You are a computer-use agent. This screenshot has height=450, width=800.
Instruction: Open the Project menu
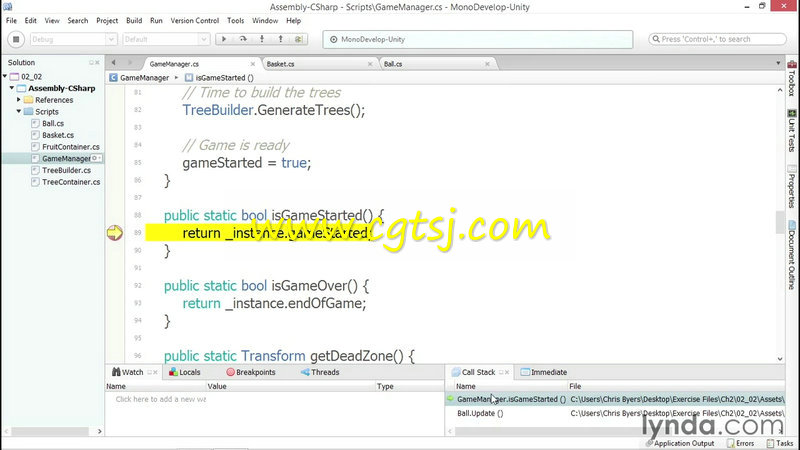[107, 20]
